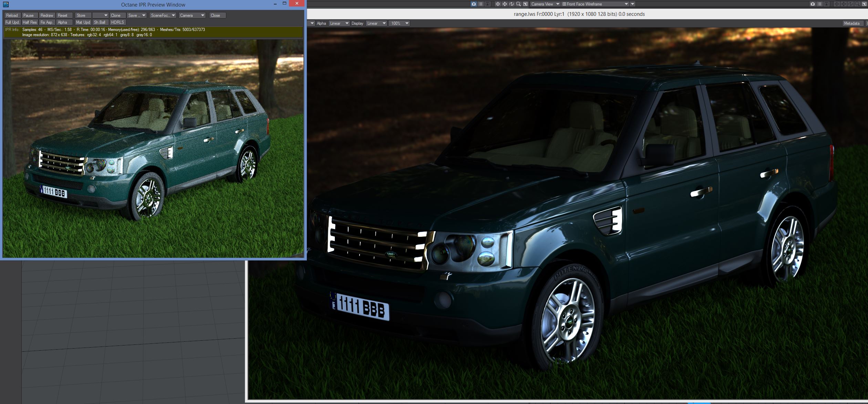Click the Metadata button
The width and height of the screenshot is (868, 404).
point(851,23)
